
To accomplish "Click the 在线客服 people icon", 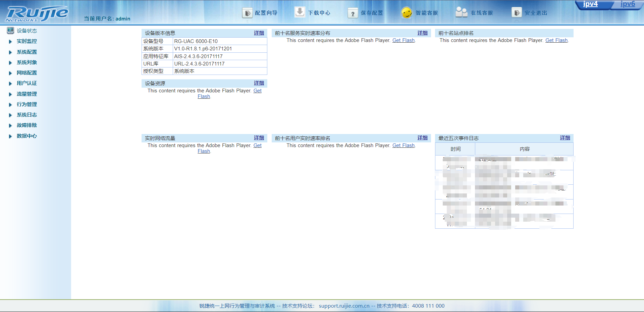I will pyautogui.click(x=462, y=12).
